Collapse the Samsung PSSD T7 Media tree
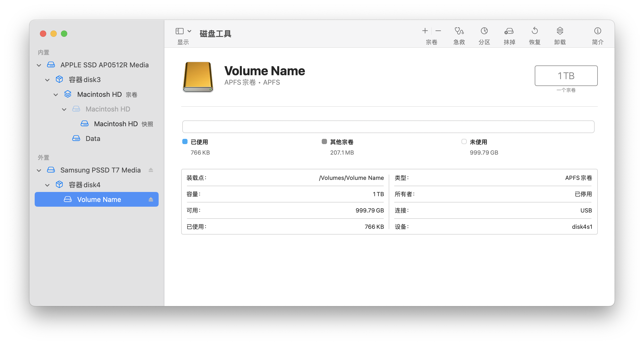 pos(39,170)
